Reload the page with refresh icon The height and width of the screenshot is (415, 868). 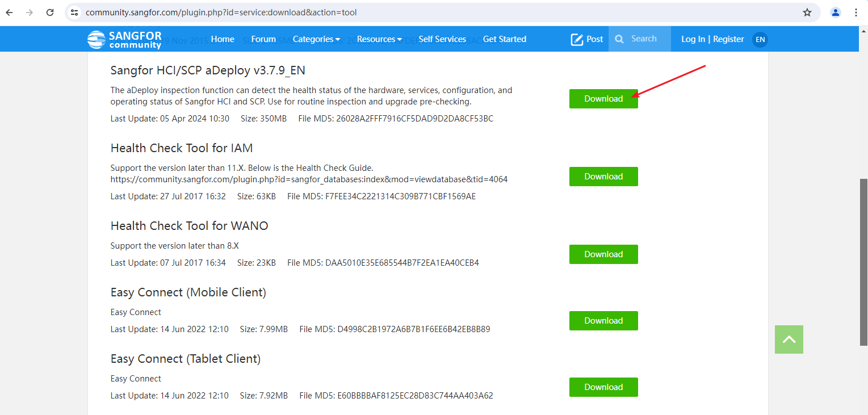(50, 12)
